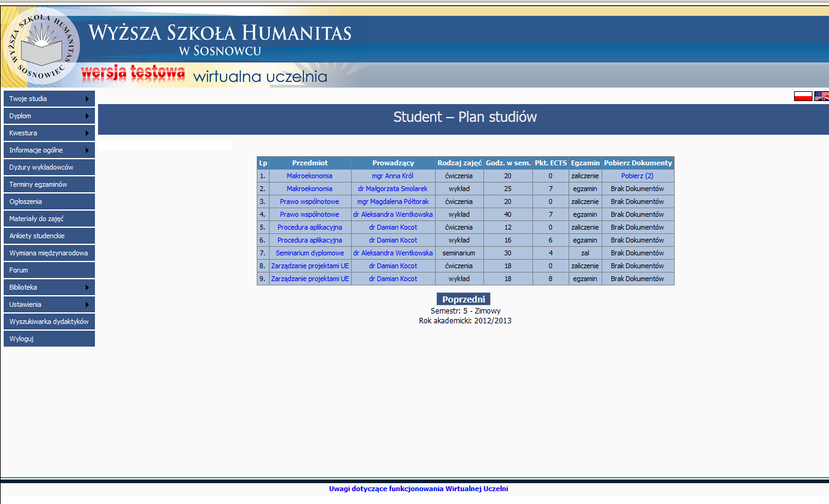Open Zarządzanie projektami UE in row 9

310,279
